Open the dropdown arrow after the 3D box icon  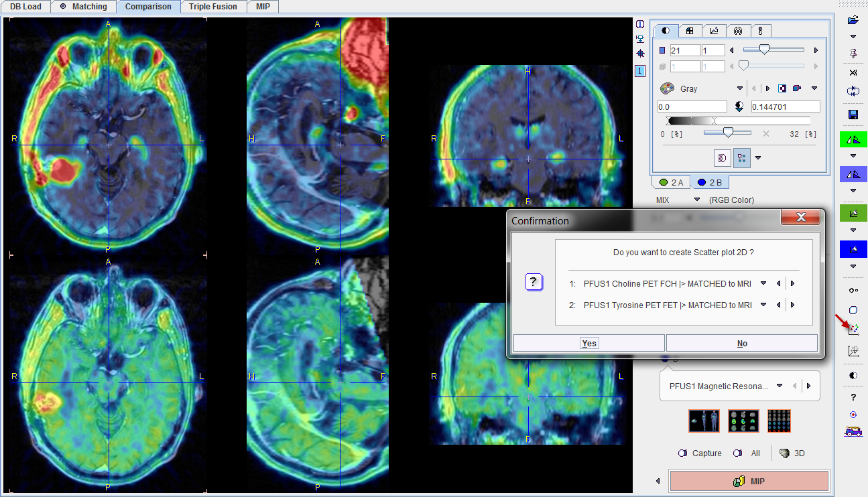(x=814, y=88)
